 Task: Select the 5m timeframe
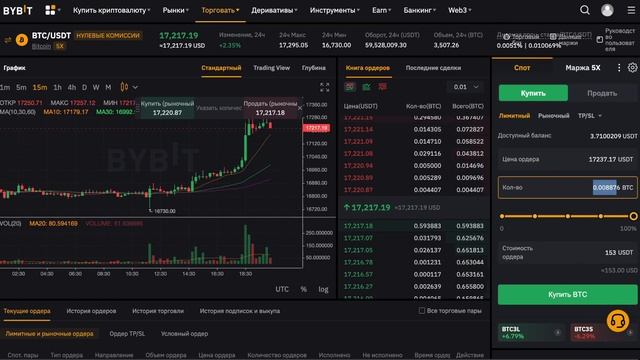coord(21,87)
